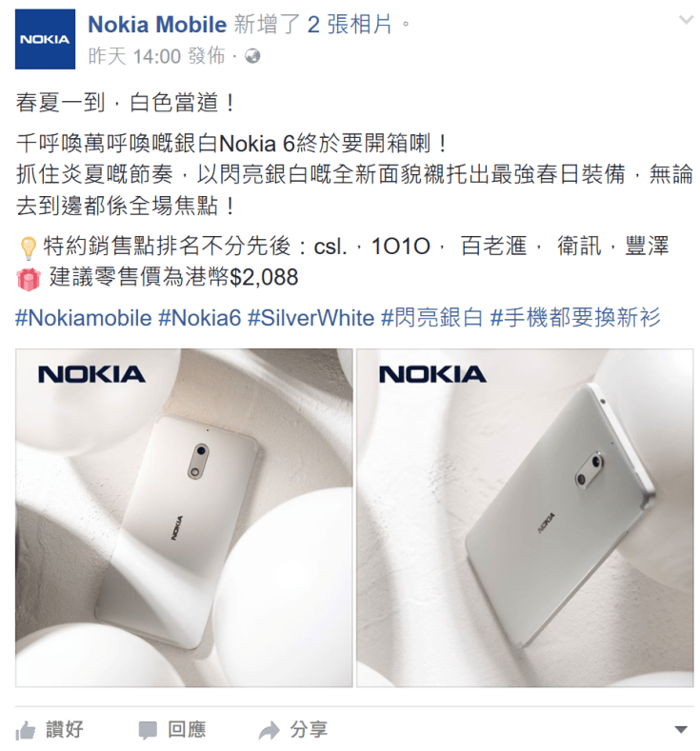Image resolution: width=700 pixels, height=751 pixels.
Task: Click the 回應 comment button label
Action: tap(187, 730)
